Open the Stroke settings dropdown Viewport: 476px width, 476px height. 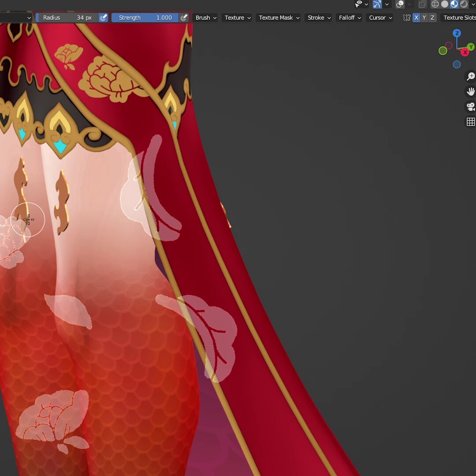[x=319, y=18]
